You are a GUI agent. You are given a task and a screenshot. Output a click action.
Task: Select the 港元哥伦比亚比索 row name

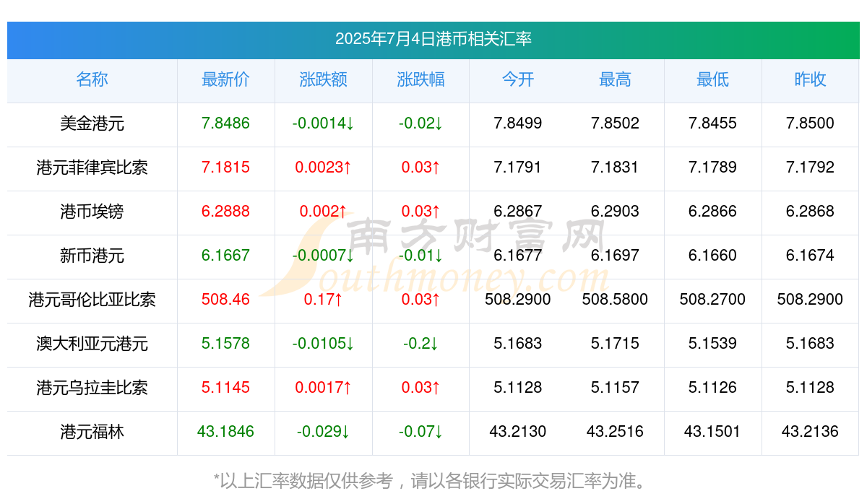(x=92, y=300)
